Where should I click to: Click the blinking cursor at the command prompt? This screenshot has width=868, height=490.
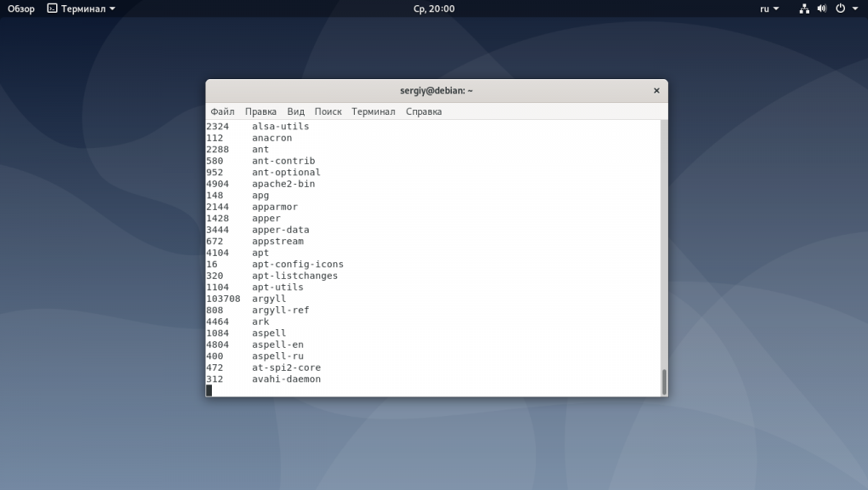click(208, 390)
